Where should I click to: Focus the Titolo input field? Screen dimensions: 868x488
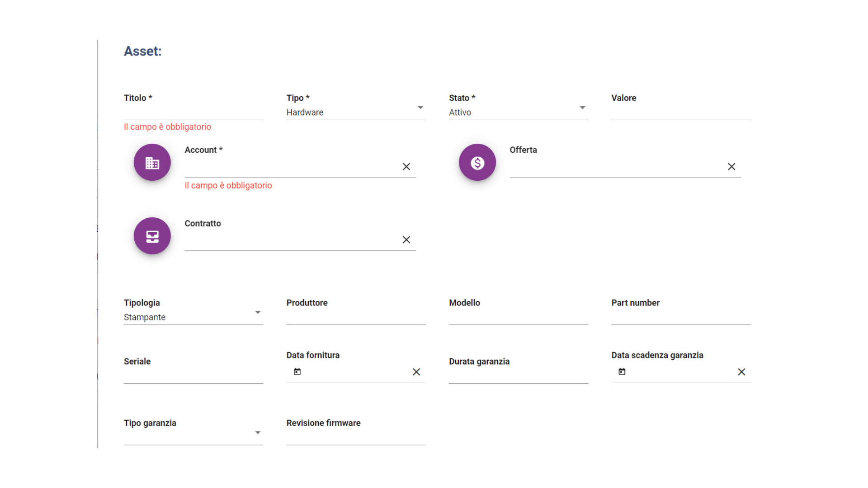point(193,112)
